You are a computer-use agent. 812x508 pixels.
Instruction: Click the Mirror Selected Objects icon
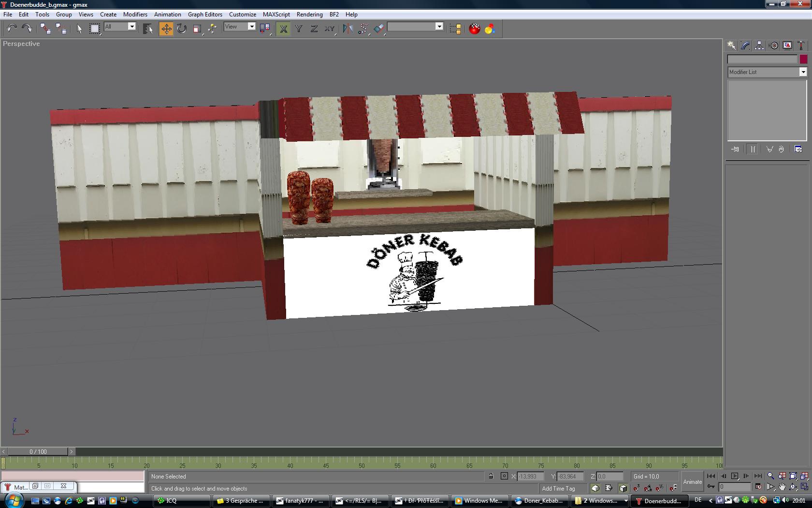tap(348, 29)
